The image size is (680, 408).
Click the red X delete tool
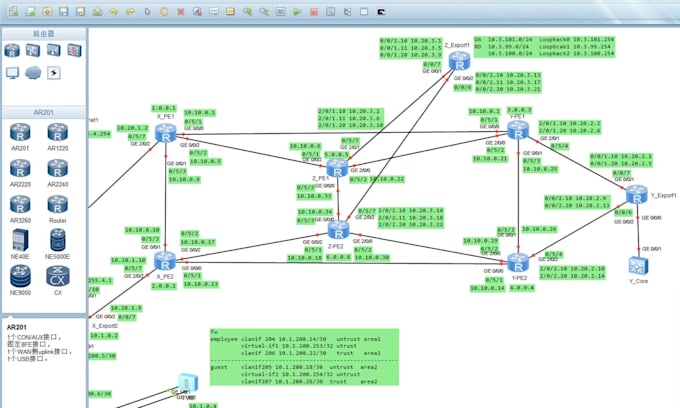180,12
